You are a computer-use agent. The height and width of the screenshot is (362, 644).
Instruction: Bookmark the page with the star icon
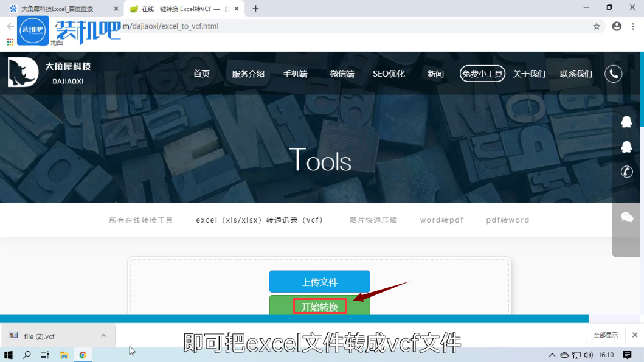point(597,26)
